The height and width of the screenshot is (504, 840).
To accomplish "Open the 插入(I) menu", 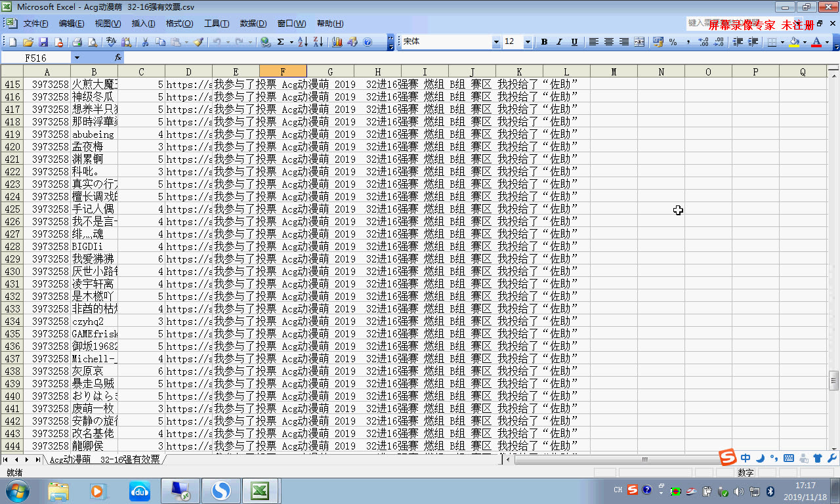I will [143, 24].
